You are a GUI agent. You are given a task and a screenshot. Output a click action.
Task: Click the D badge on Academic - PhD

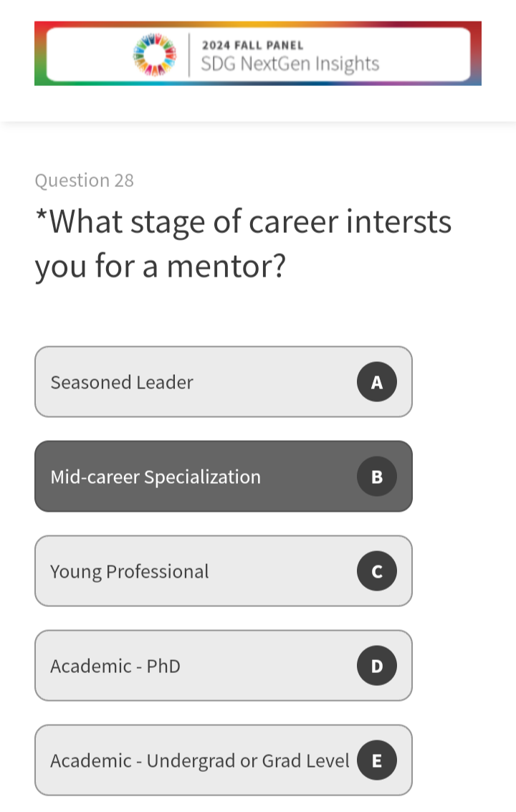(376, 666)
